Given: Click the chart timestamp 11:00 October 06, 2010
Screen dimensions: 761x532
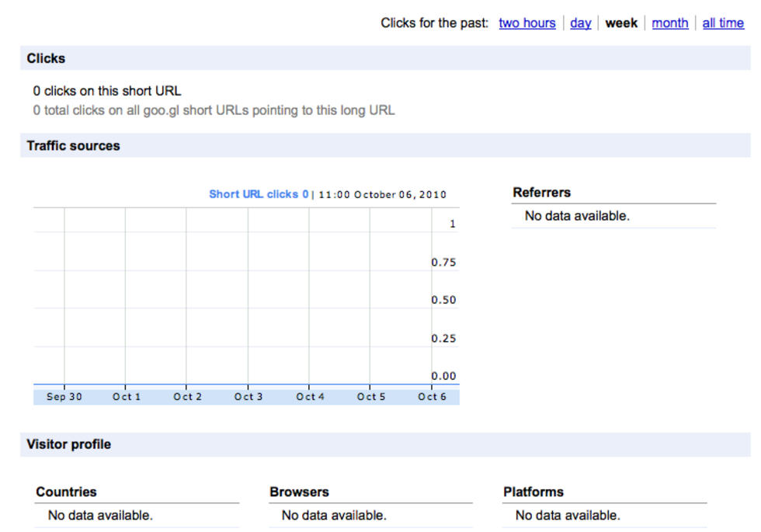Looking at the screenshot, I should (x=382, y=195).
